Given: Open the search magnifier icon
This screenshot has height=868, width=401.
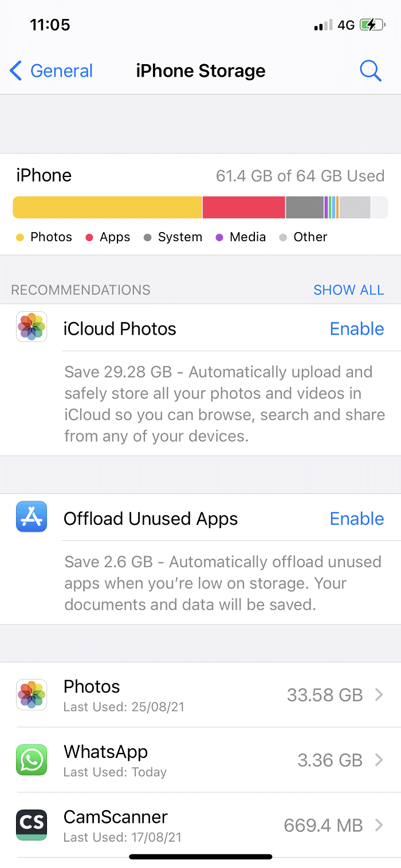Looking at the screenshot, I should coord(371,70).
